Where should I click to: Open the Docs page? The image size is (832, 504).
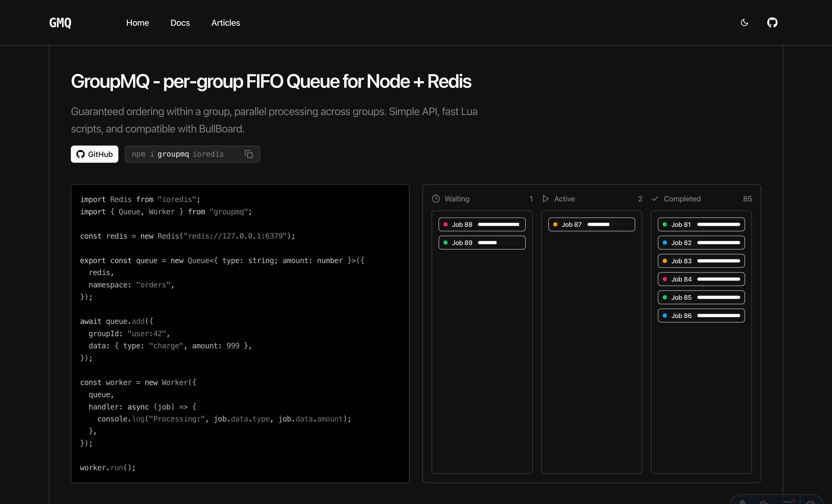coord(180,23)
